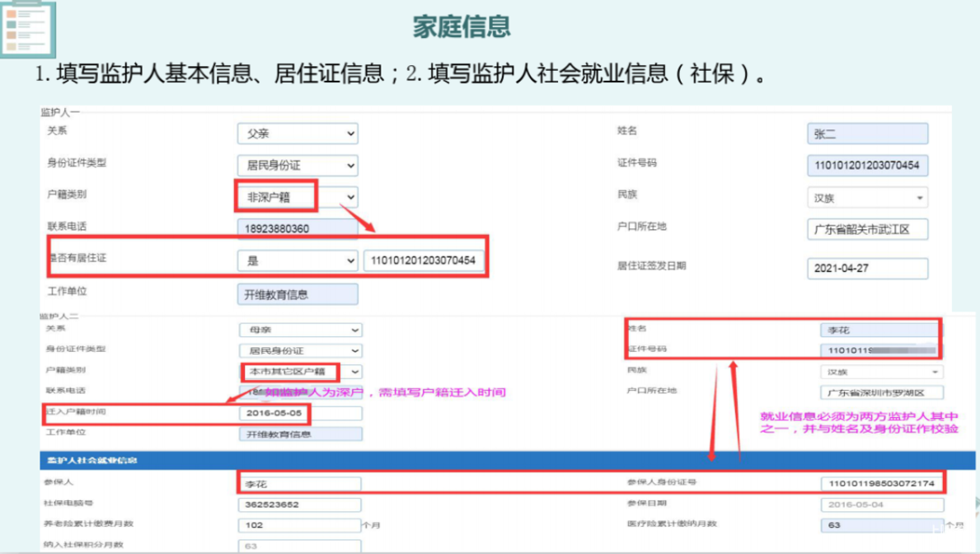Click the 监护人一 group label
Image resolution: width=980 pixels, height=554 pixels.
60,112
